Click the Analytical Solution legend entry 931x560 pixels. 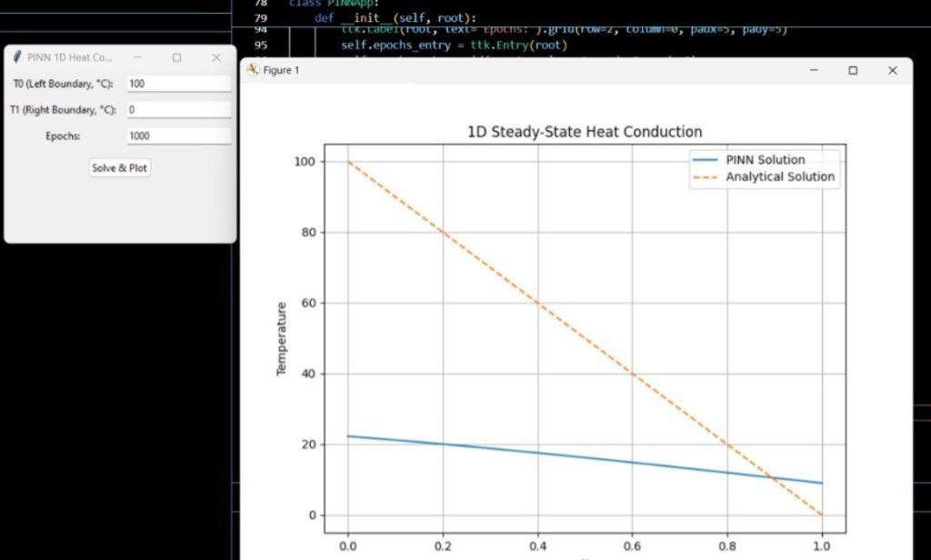779,176
